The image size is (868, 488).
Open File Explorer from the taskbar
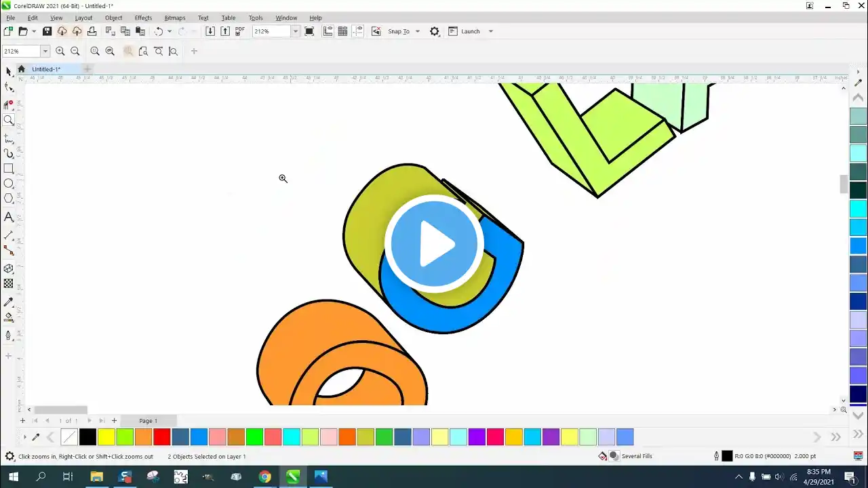(96, 477)
